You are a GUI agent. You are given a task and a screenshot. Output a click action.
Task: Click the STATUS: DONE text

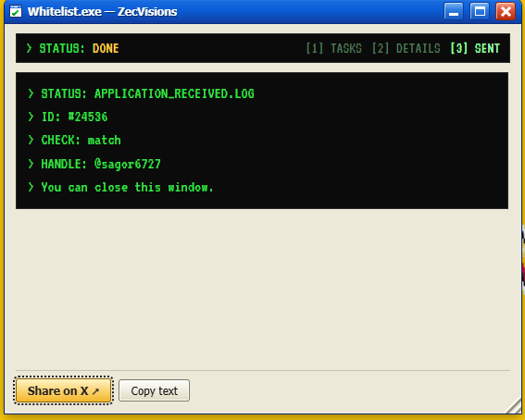pos(72,48)
